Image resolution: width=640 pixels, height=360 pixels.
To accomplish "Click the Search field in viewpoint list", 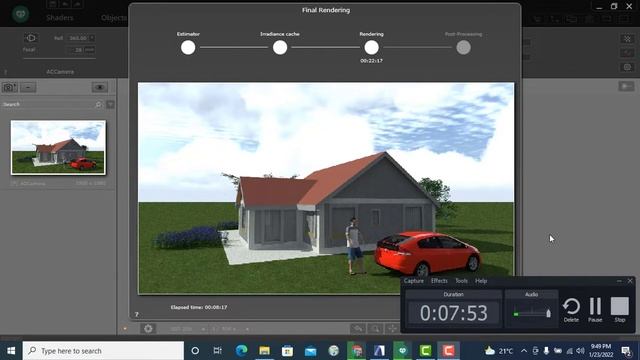I will click(47, 104).
